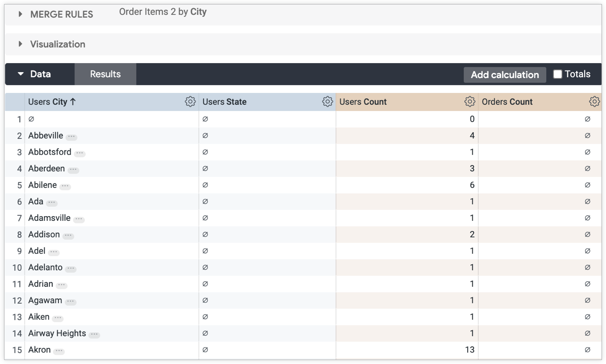Expand the MERGE RULES section
The width and height of the screenshot is (606, 364).
pos(20,14)
